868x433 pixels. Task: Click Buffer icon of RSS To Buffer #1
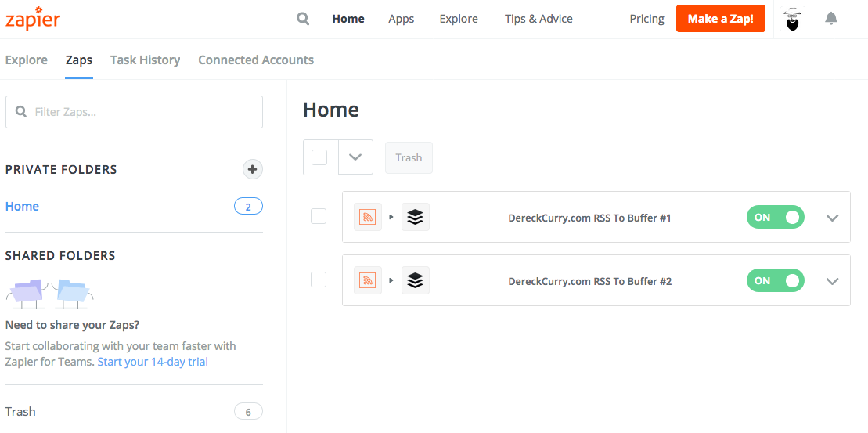click(x=415, y=217)
